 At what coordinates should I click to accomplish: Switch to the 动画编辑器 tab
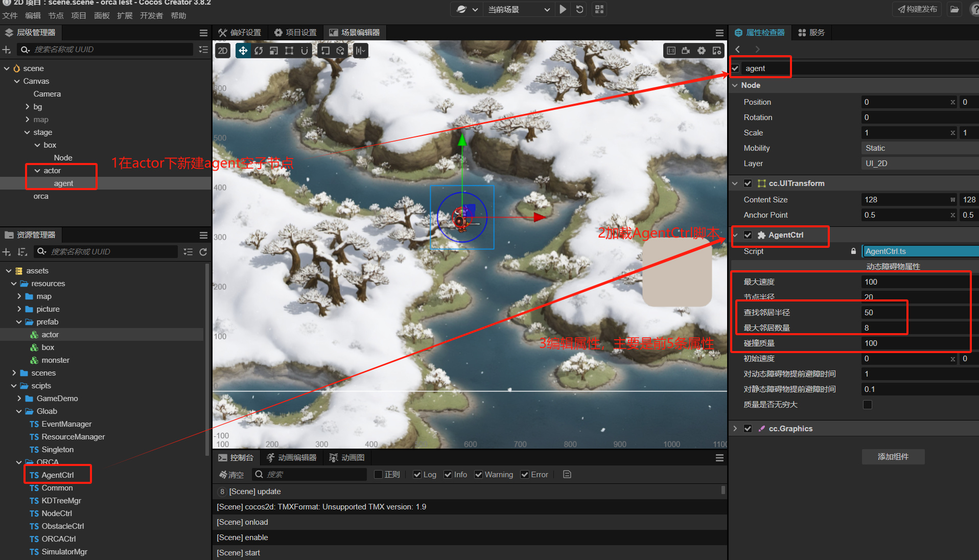[292, 458]
